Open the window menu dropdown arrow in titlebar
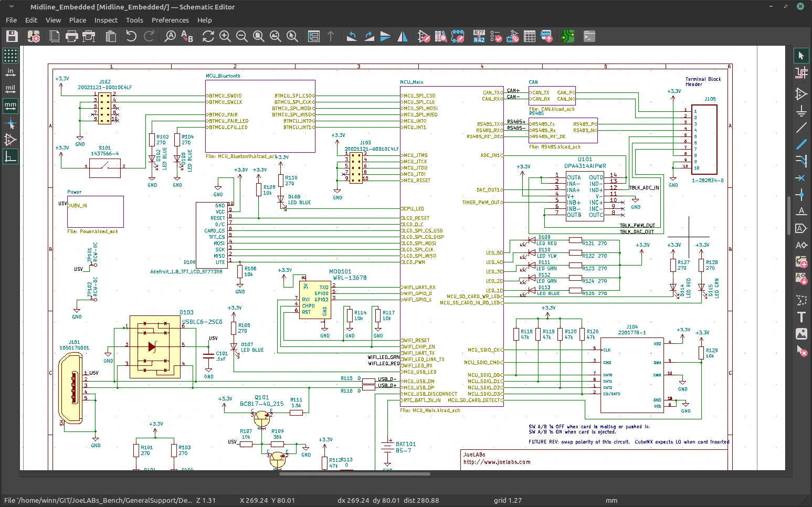Screen dimensions: 812x507 (11, 7)
